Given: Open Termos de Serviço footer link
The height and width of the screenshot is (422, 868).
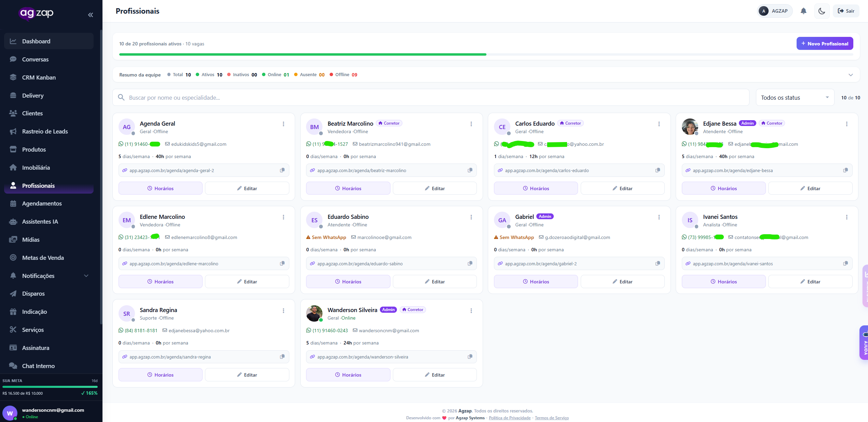Looking at the screenshot, I should (x=552, y=418).
